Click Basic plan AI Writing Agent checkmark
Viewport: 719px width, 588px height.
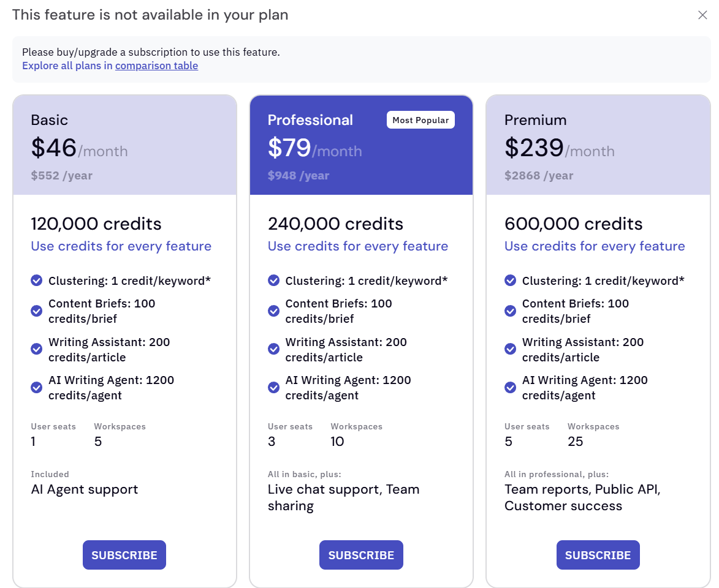coord(37,387)
